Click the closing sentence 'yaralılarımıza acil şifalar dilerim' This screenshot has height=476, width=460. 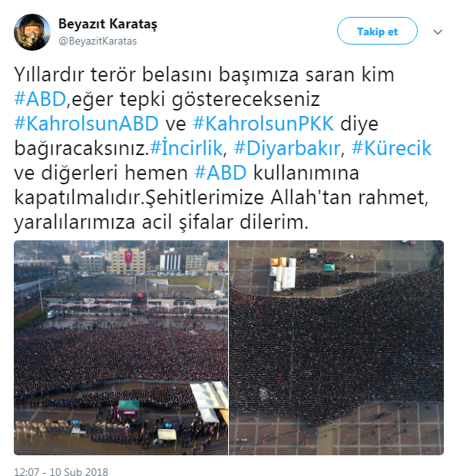coord(161,222)
